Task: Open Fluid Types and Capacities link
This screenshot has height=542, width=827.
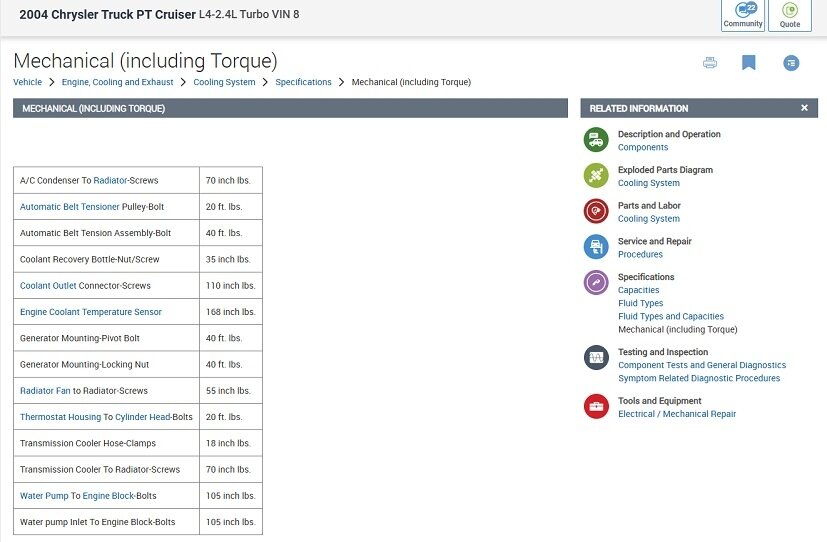Action: [670, 316]
